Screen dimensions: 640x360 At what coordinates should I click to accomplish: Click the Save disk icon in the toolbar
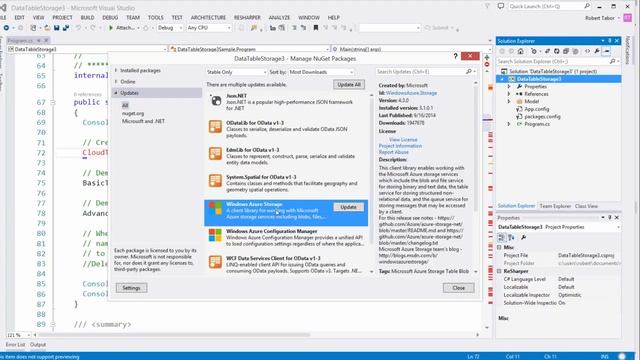56,28
